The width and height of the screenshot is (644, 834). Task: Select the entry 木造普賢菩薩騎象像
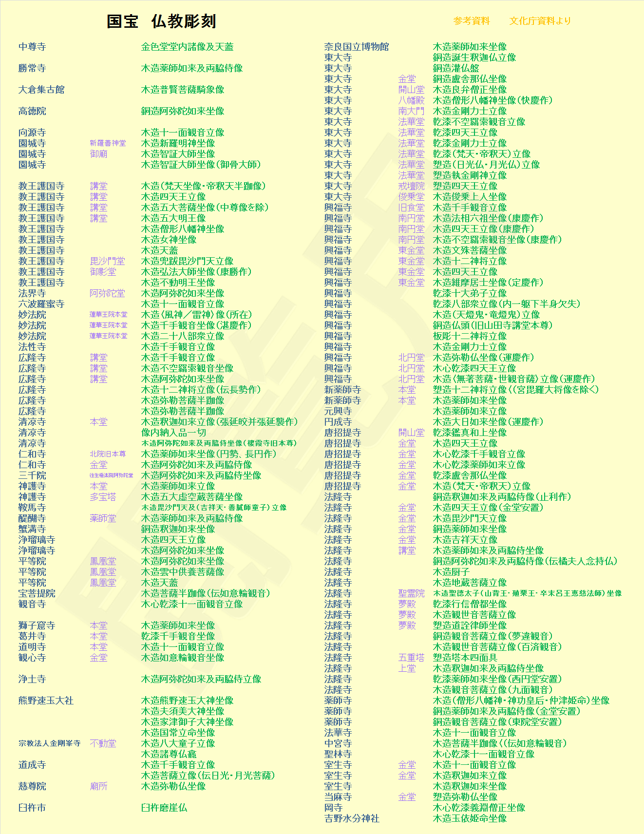tap(183, 90)
